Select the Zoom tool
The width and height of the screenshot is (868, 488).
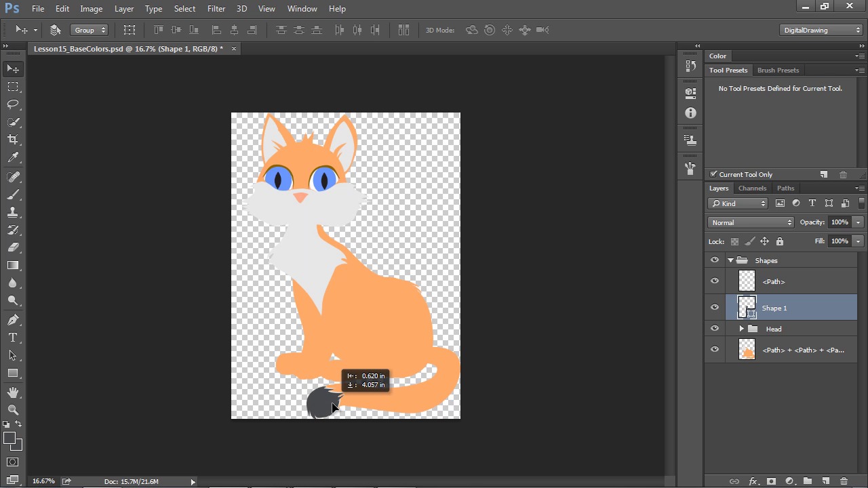coord(13,409)
